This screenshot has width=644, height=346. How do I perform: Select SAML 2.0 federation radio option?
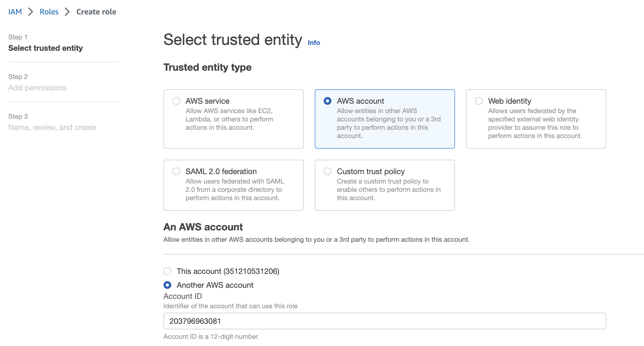(x=176, y=171)
